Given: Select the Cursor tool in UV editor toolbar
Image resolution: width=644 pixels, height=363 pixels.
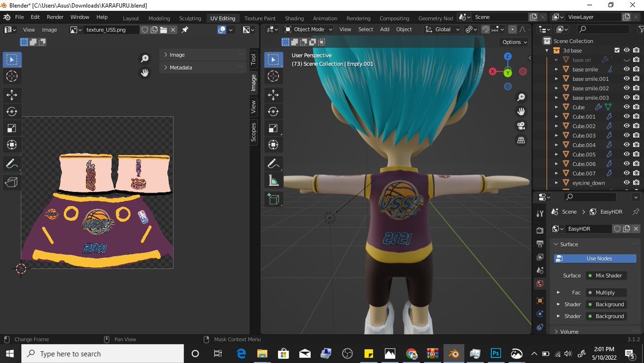Looking at the screenshot, I should [12, 77].
